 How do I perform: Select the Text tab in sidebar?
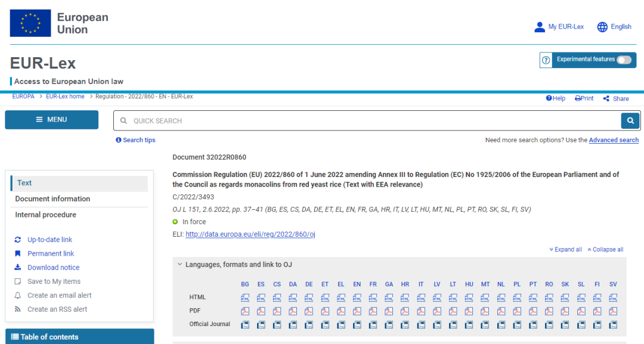click(80, 183)
